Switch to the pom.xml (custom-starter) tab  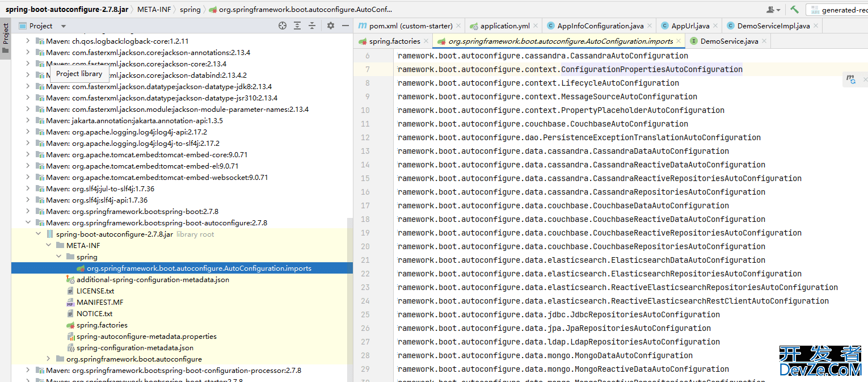(x=408, y=26)
